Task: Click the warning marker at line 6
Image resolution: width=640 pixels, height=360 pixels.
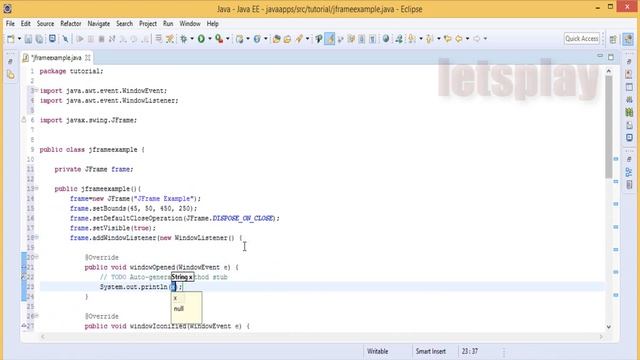Action: coord(24,120)
